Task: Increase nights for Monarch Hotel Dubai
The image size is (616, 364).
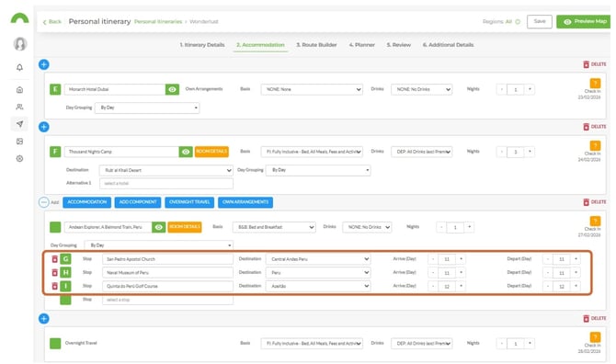Action: pos(530,89)
